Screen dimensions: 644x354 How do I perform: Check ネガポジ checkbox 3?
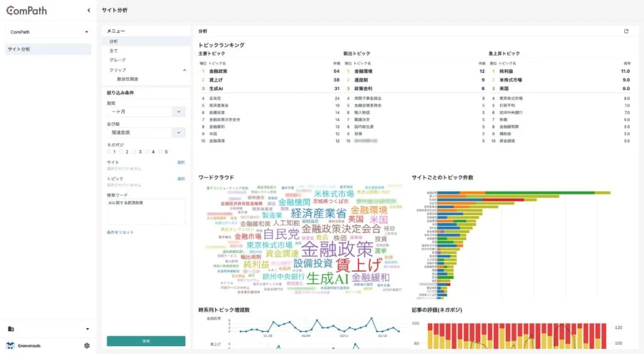135,152
